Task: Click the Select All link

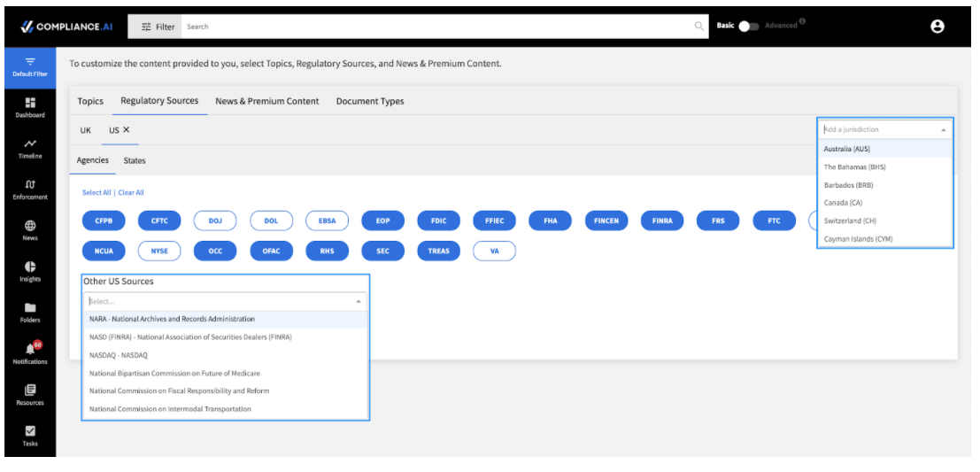Action: tap(96, 192)
